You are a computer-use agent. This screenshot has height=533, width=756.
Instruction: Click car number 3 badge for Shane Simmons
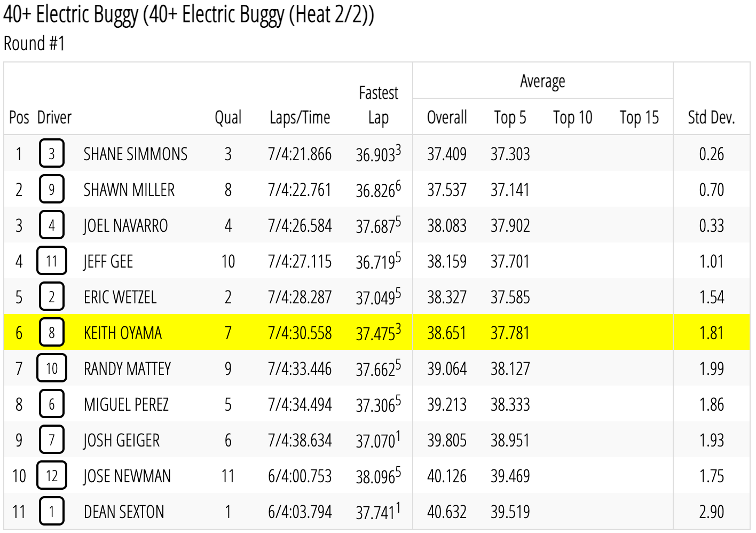[x=52, y=153]
